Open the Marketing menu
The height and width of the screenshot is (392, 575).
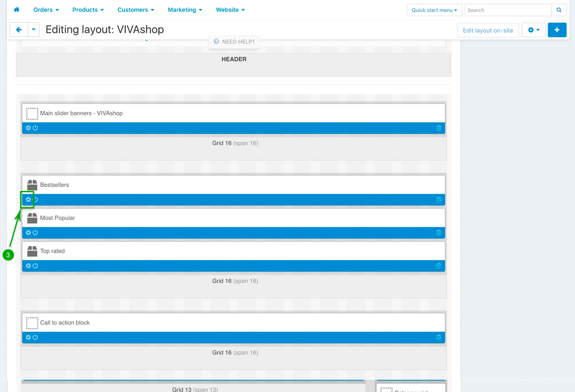coord(185,10)
